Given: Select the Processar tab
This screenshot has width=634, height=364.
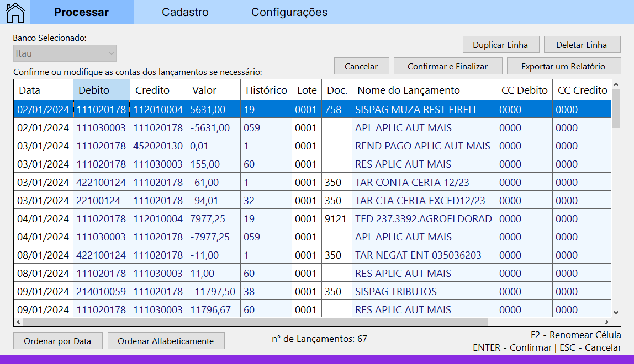Looking at the screenshot, I should (x=82, y=12).
